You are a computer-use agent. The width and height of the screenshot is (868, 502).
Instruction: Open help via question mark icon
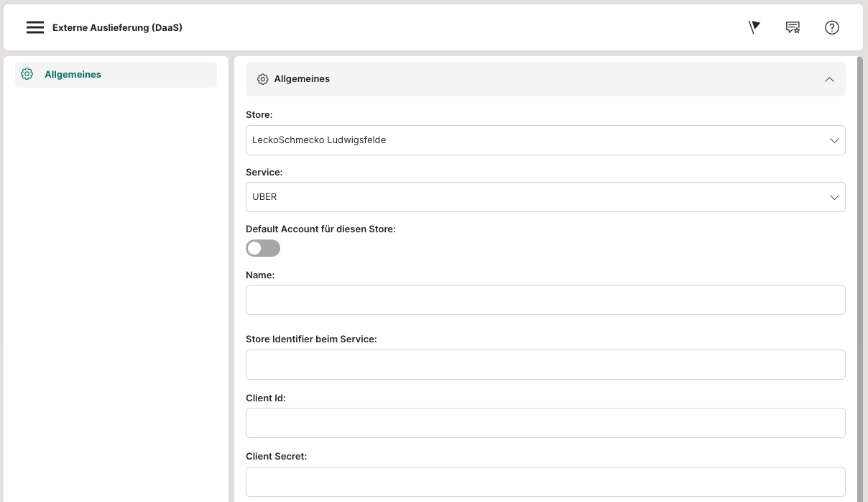[831, 27]
